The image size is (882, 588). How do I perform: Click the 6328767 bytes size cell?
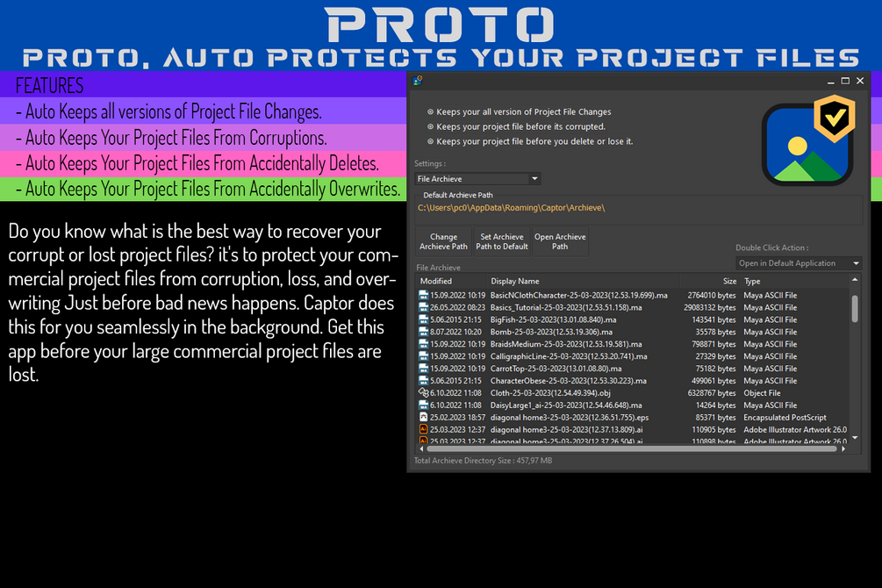pos(712,393)
